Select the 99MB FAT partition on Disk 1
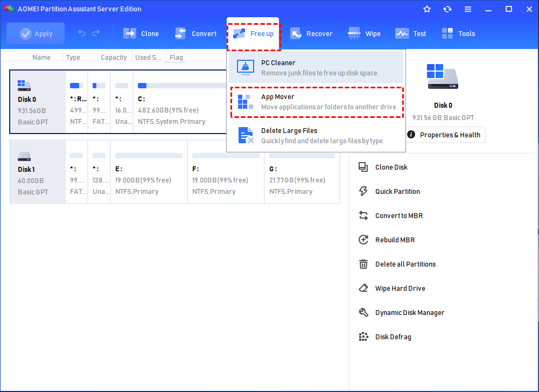The width and height of the screenshot is (539, 392). 76,172
